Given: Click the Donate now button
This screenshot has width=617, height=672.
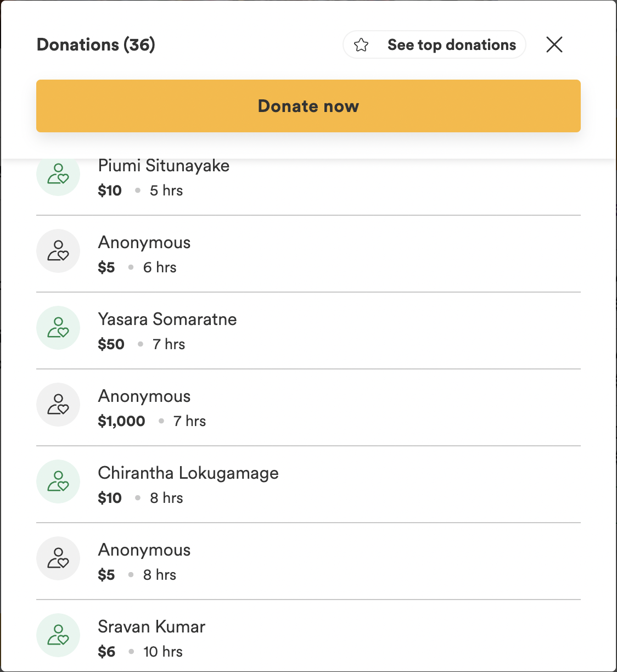Looking at the screenshot, I should 308,106.
